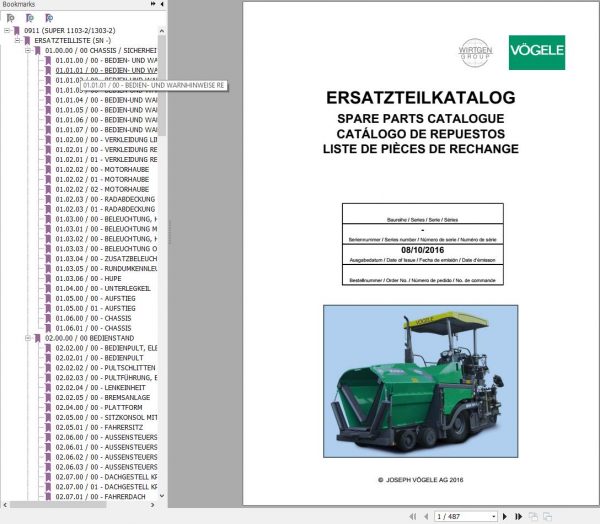The height and width of the screenshot is (524, 600).
Task: Click the second bookmark toolbar icon
Action: (29, 18)
